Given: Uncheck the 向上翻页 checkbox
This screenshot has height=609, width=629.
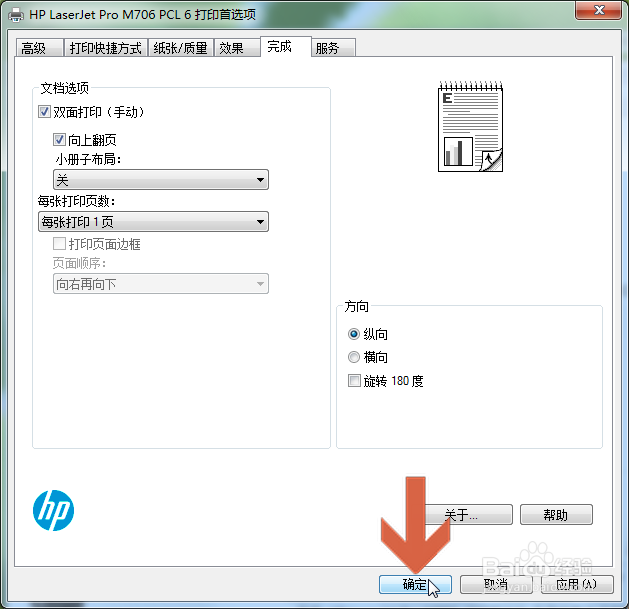Looking at the screenshot, I should point(59,140).
